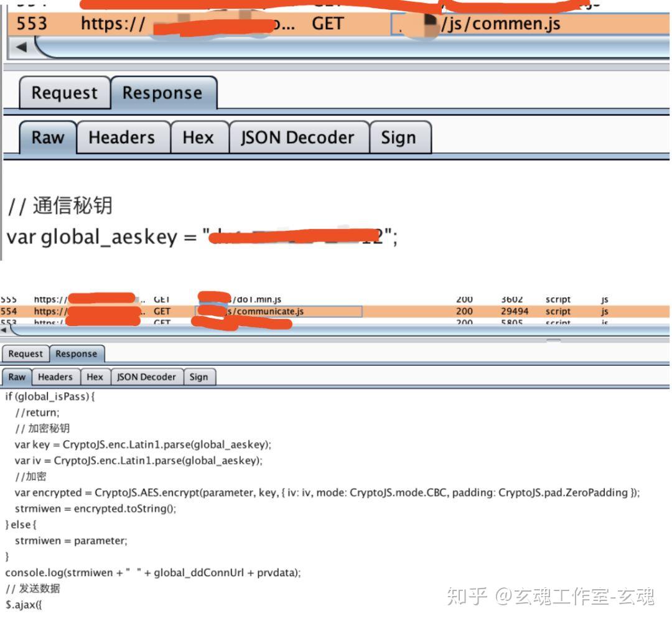Click the 'if (global_isPass) {' code line

point(50,396)
